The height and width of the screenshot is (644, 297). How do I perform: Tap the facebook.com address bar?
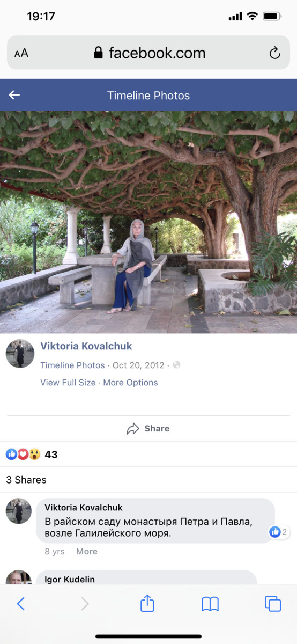tap(148, 53)
